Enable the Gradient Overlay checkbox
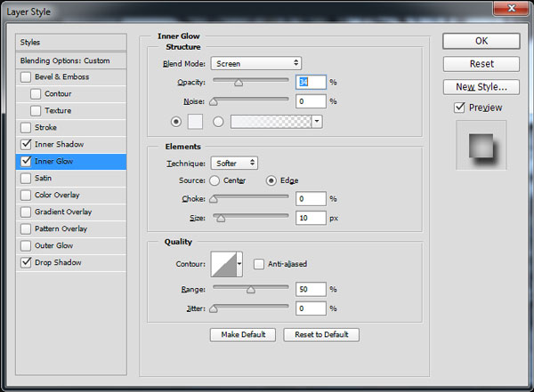Viewport: 534px width, 392px height. [x=26, y=212]
